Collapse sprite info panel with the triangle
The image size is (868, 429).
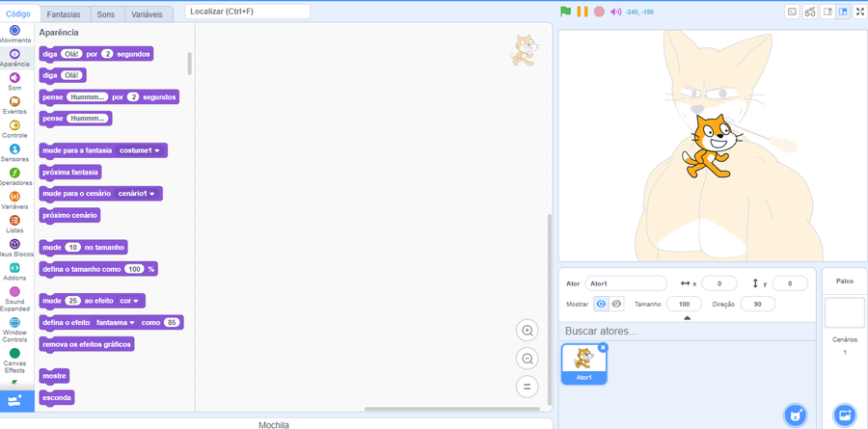(x=687, y=318)
